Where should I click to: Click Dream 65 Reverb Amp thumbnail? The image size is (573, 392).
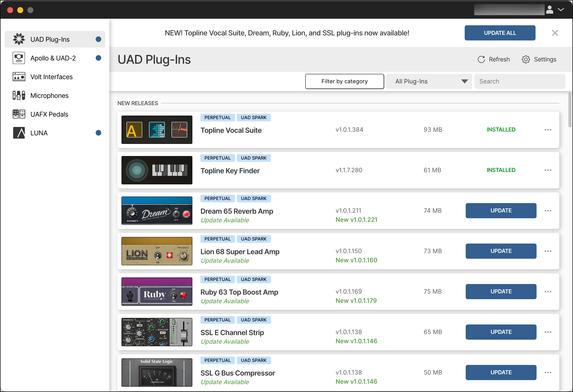point(157,211)
